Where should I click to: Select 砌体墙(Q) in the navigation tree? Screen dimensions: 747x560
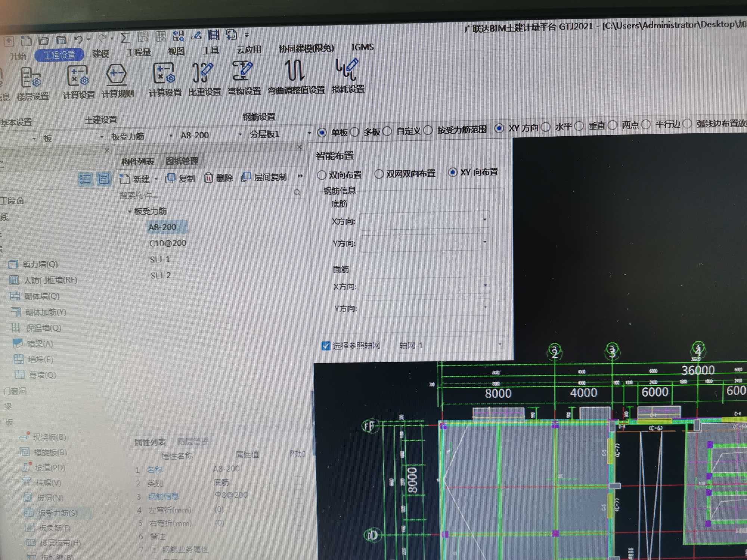coord(35,296)
